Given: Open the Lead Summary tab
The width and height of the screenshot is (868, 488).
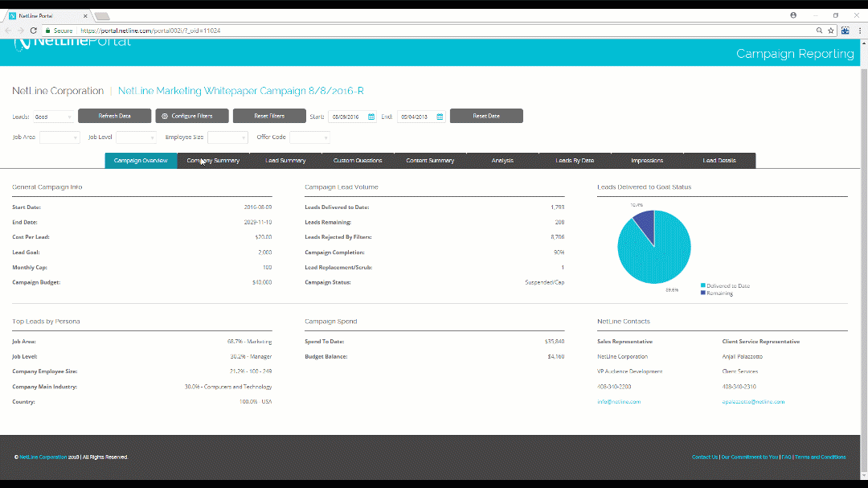Looking at the screenshot, I should tap(285, 161).
